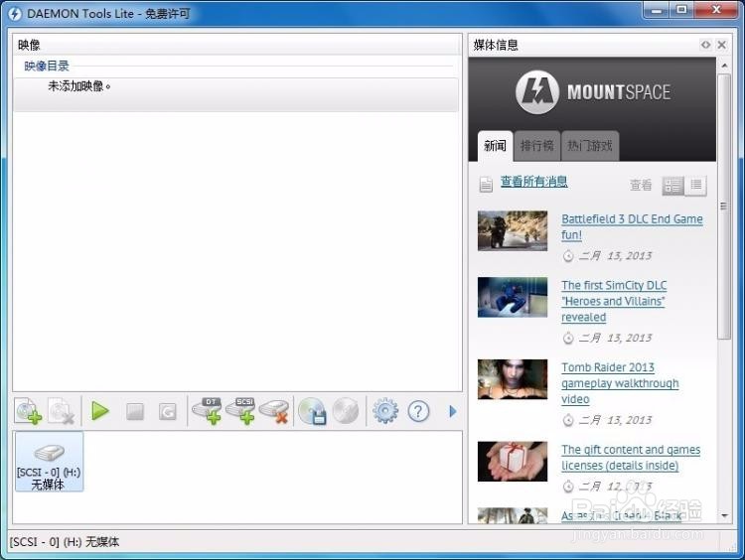Open Tomb Raider 2013 gameplay walkthrough link
Viewport: 745px width, 560px height.
coord(620,383)
